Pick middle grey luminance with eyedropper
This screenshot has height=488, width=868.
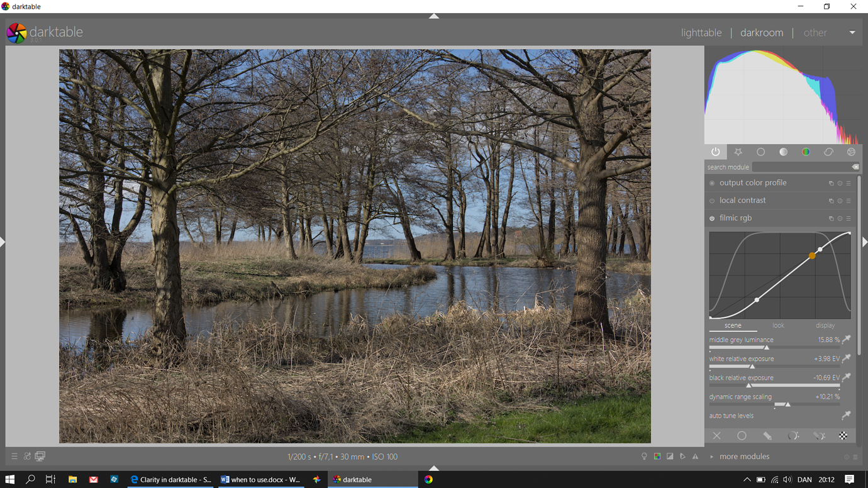(847, 340)
